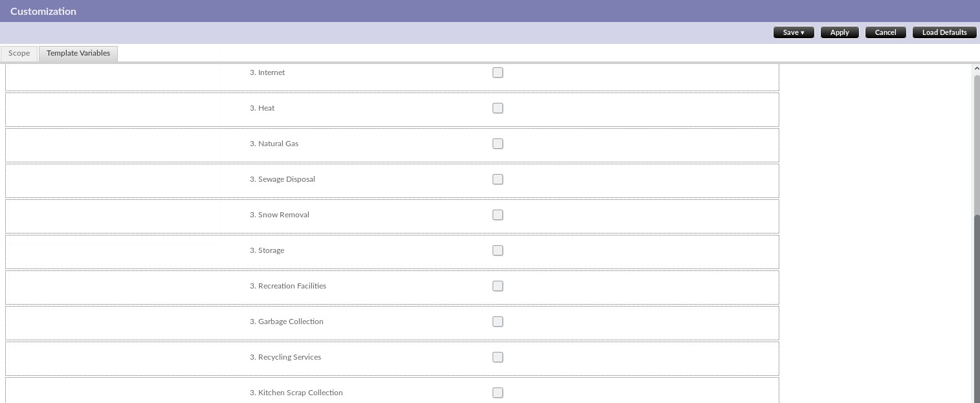Viewport: 980px width, 403px height.
Task: Tick the Natural Gas checkbox
Action: (498, 144)
